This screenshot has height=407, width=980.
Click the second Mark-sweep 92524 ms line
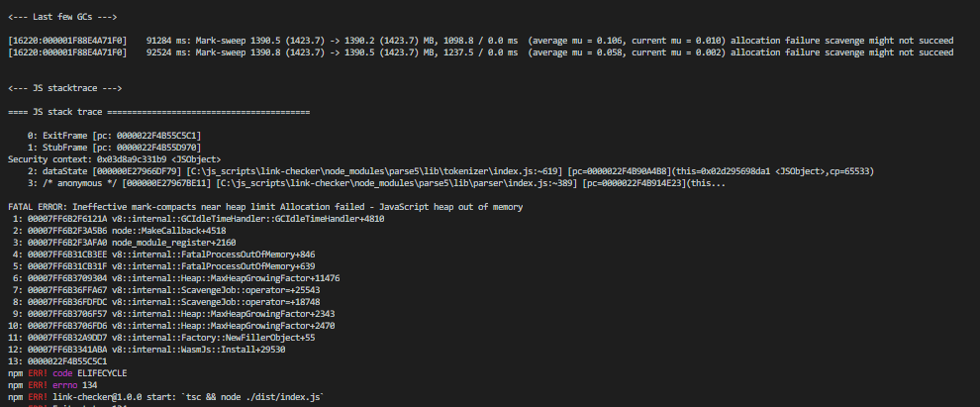pos(481,52)
